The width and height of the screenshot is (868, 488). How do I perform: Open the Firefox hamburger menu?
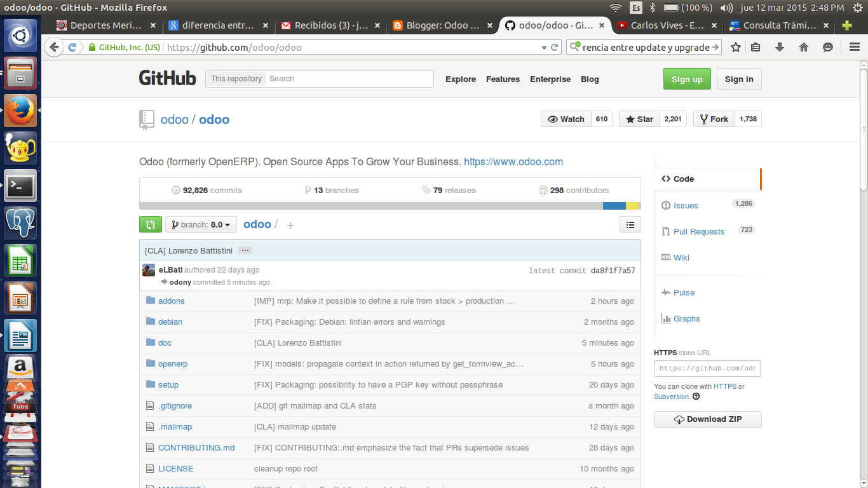pos(854,47)
